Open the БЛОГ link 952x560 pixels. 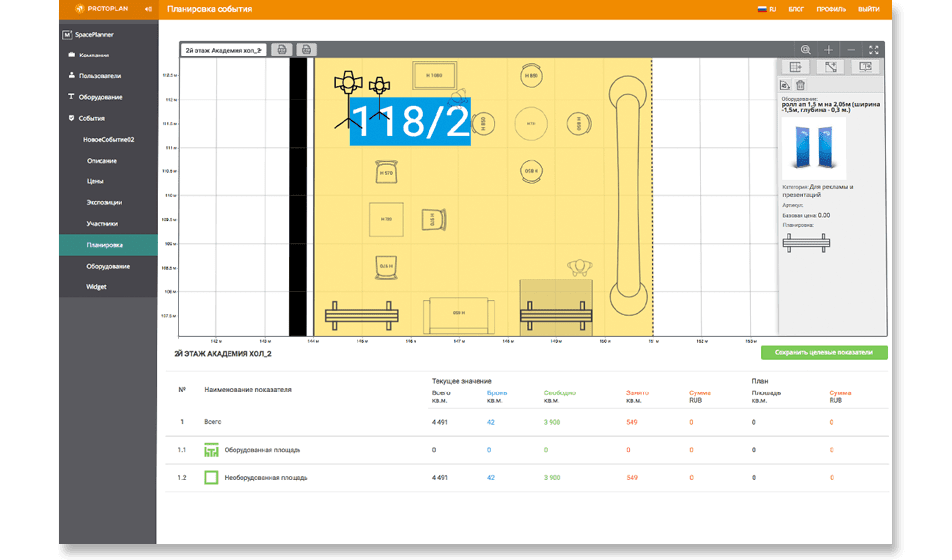(x=796, y=9)
